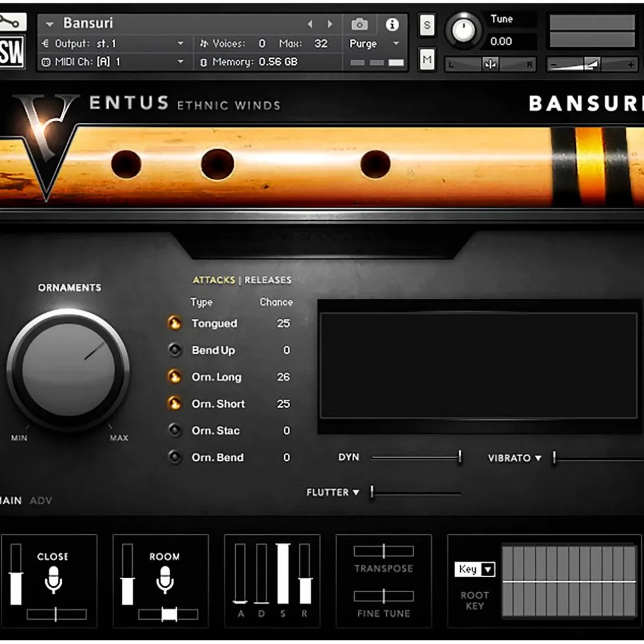644x644 pixels.
Task: Adjust the Room mic width slider
Action: tap(168, 615)
